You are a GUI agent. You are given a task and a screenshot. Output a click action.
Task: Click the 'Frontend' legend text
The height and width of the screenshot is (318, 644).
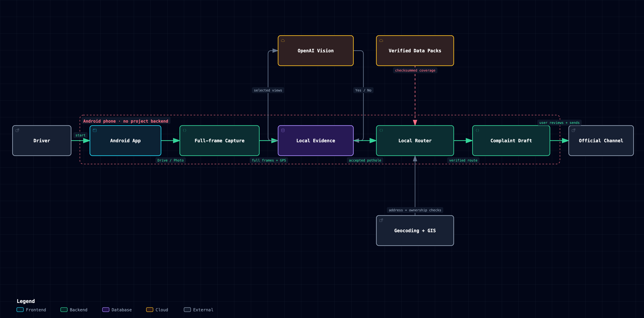click(36, 310)
